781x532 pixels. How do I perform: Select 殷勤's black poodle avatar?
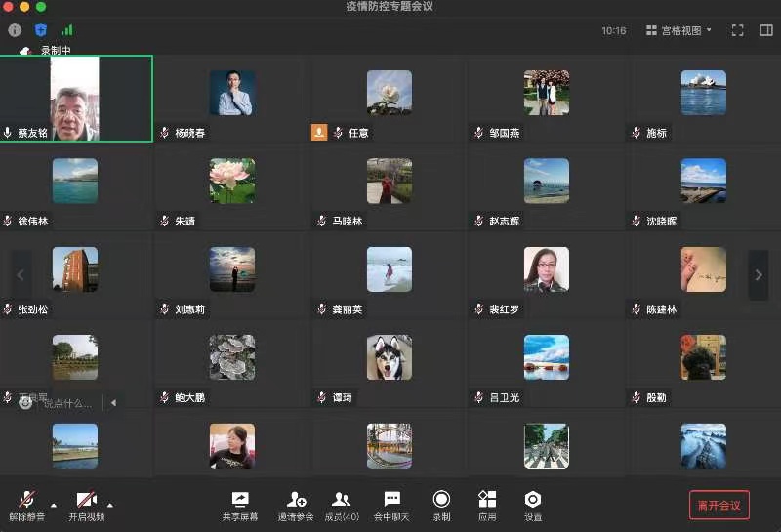704,357
